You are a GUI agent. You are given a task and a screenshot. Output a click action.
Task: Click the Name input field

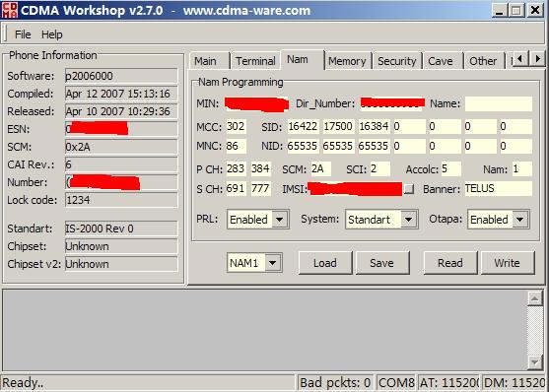pos(498,104)
